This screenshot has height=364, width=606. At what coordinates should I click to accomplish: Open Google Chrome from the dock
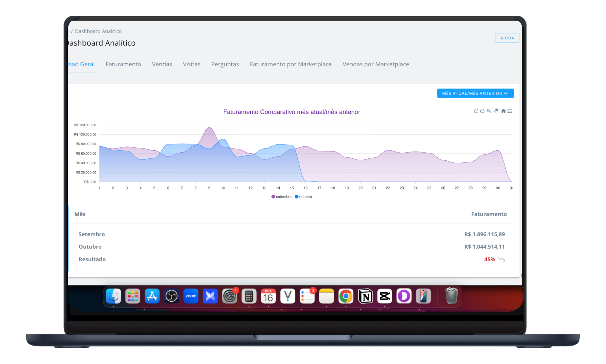point(346,296)
